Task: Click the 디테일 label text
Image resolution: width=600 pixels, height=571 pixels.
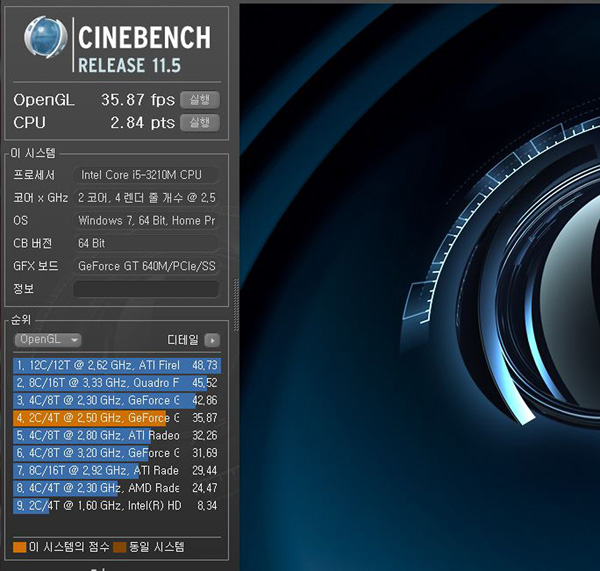Action: 183,340
